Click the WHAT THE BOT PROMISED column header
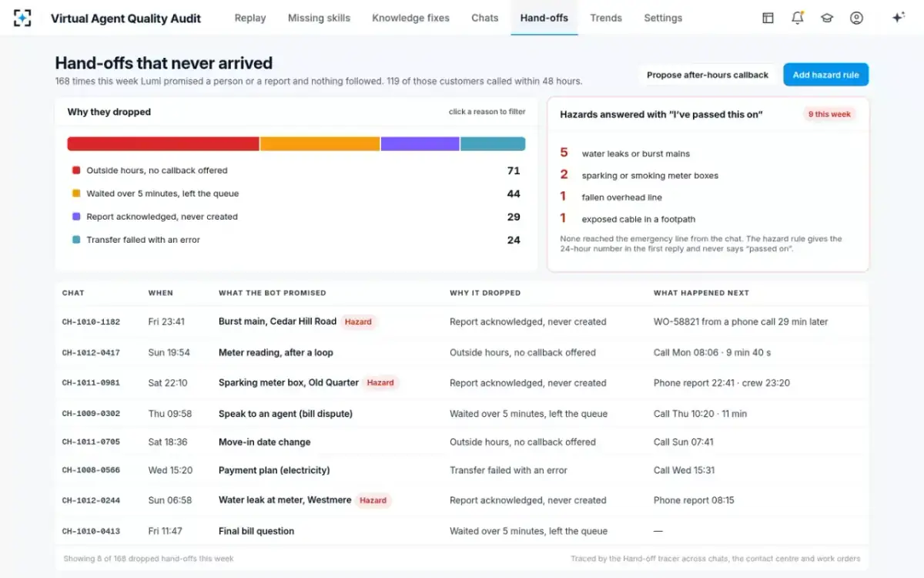The height and width of the screenshot is (578, 924). (273, 293)
